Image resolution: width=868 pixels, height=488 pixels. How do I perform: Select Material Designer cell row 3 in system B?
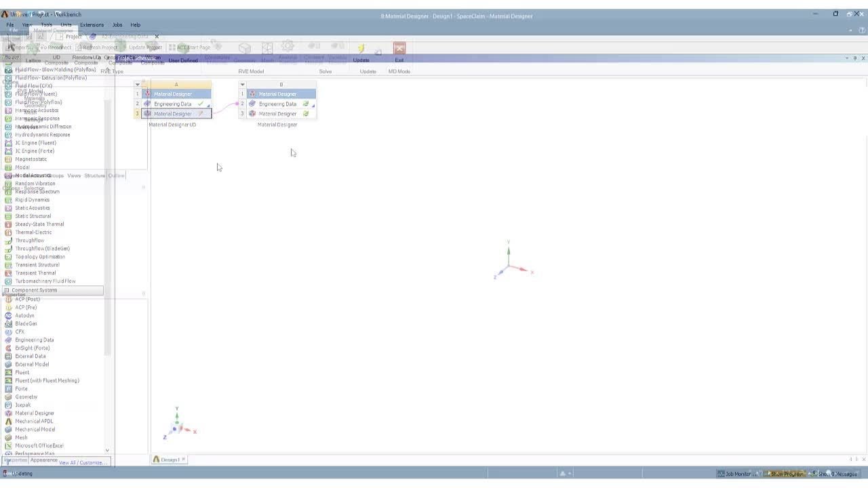pyautogui.click(x=281, y=114)
